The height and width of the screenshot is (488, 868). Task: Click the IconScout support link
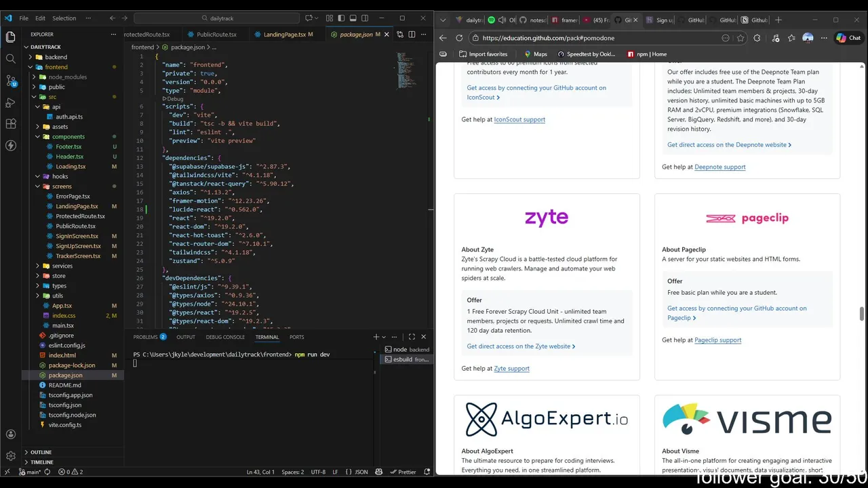click(519, 119)
